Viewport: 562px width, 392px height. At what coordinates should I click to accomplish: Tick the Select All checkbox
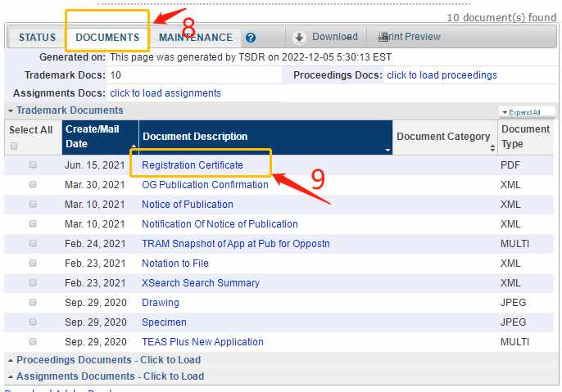(14, 146)
